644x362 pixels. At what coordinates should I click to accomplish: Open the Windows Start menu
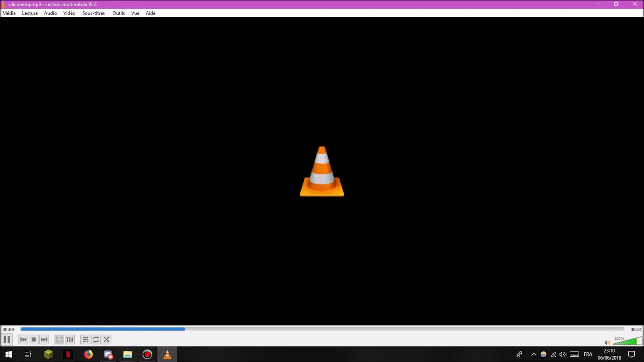point(9,354)
